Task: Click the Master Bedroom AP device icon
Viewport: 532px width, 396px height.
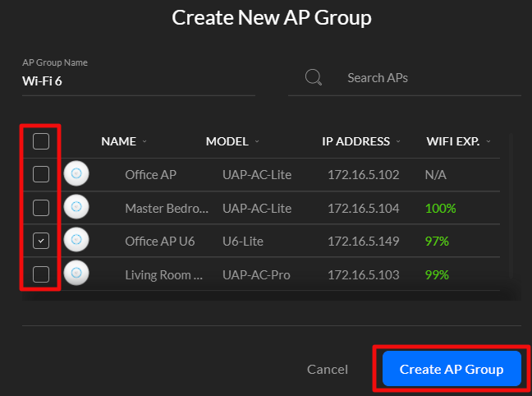Action: [76, 208]
